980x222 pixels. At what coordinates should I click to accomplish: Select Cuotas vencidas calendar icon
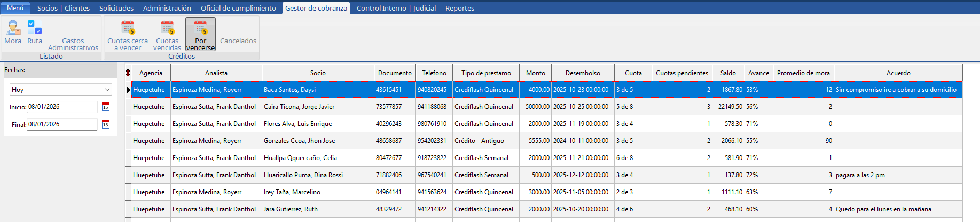click(x=167, y=28)
